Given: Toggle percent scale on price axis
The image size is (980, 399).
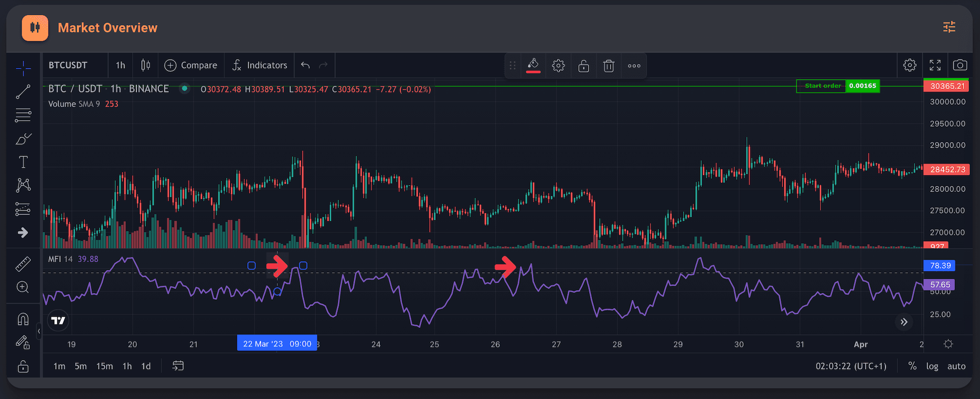Looking at the screenshot, I should click(912, 366).
